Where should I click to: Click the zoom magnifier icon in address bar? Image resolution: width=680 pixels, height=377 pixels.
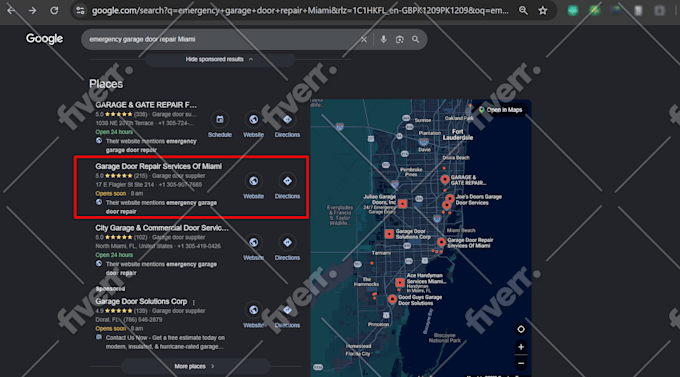tap(523, 10)
